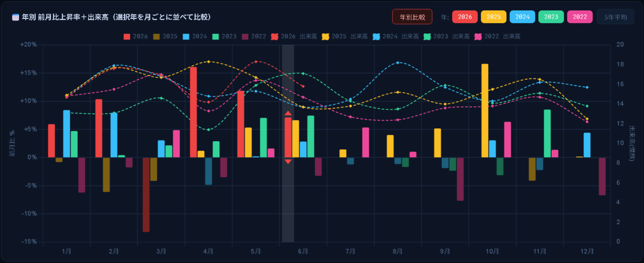Hide the 2026 出来高 line legend icon

pyautogui.click(x=274, y=37)
